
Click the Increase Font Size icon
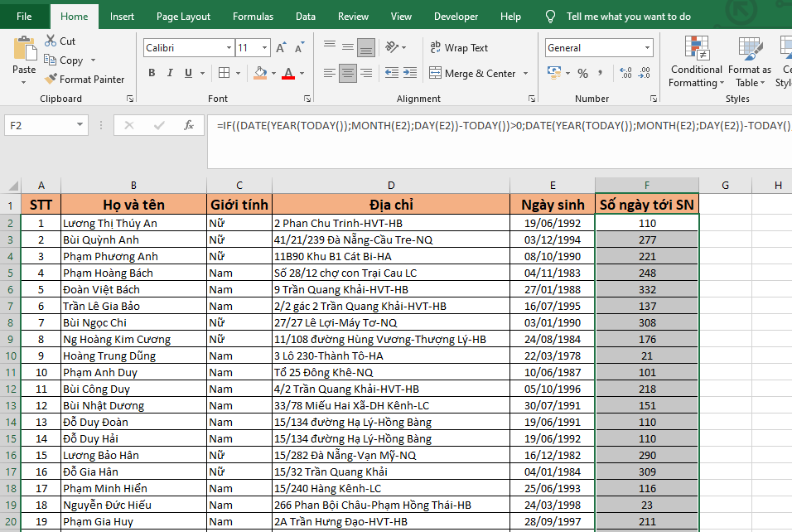tap(281, 48)
